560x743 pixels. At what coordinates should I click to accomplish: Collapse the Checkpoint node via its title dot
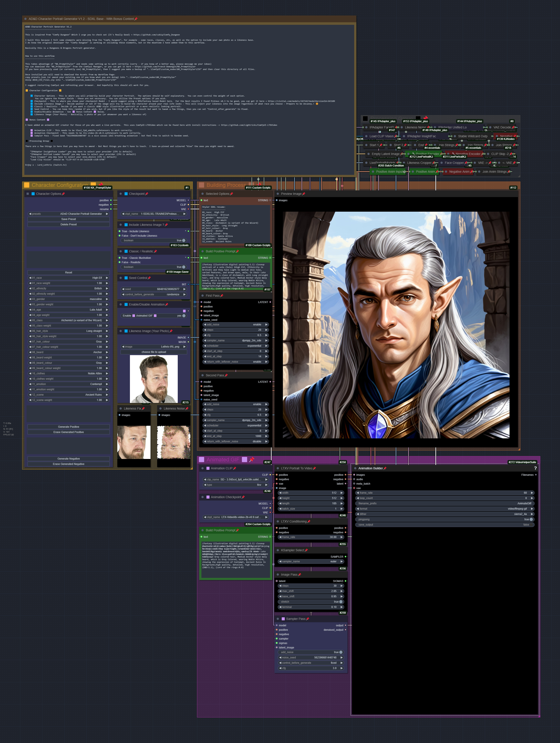point(121,194)
